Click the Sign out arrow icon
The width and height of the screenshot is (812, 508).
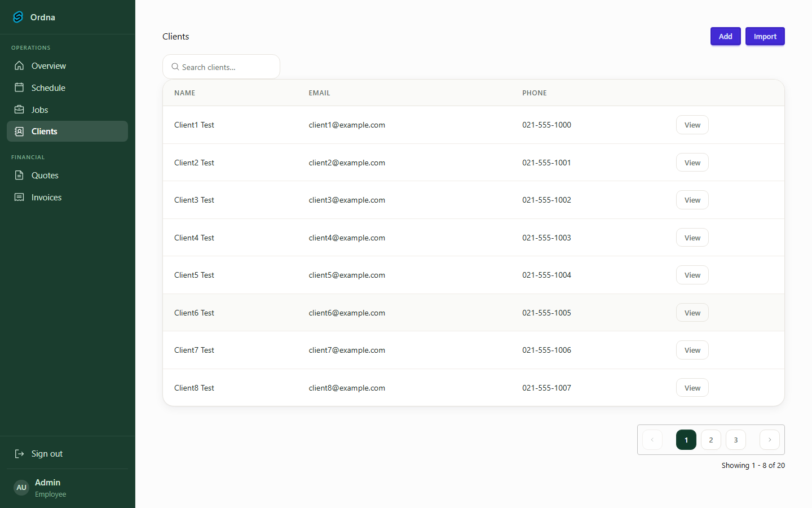(19, 454)
